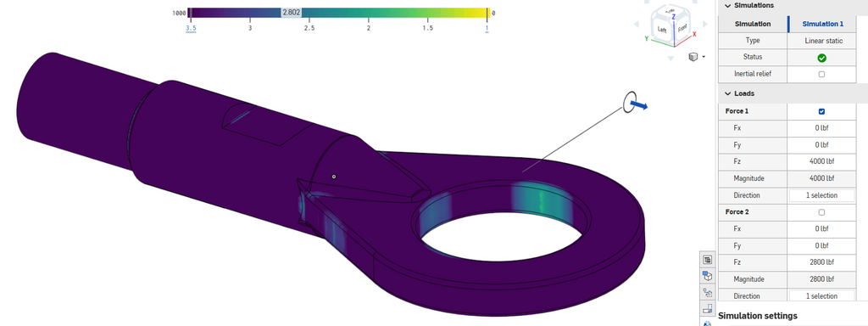Screen dimensions: 868x326
Task: Rotate view using the cube's left arrow
Action: pos(636,25)
